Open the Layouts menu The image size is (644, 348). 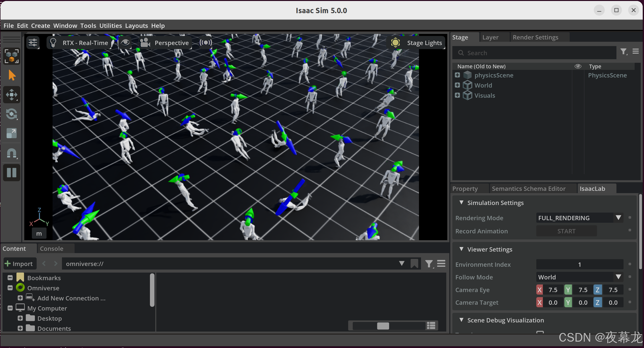coord(136,26)
